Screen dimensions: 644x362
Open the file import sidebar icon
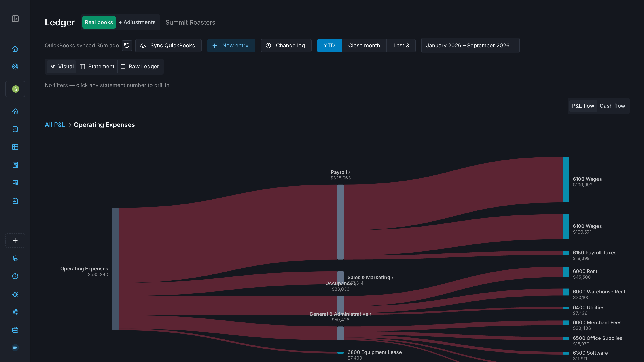click(15, 201)
